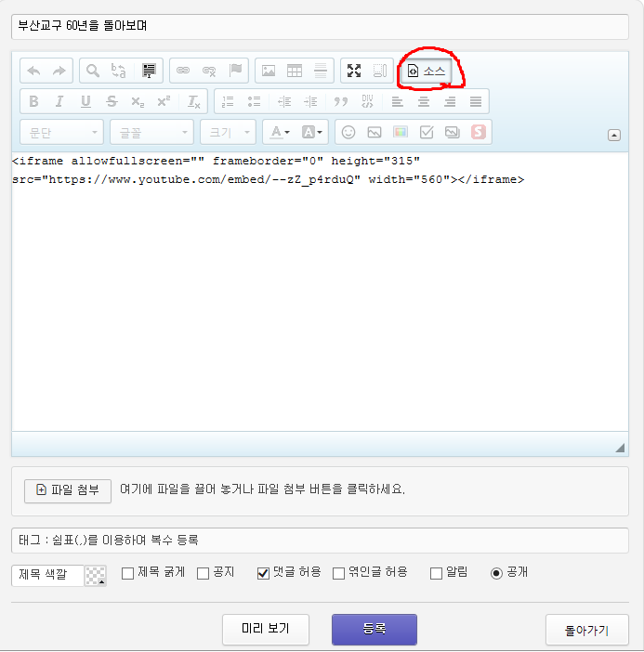Uncheck the 댓글 허용 checkbox

(263, 573)
